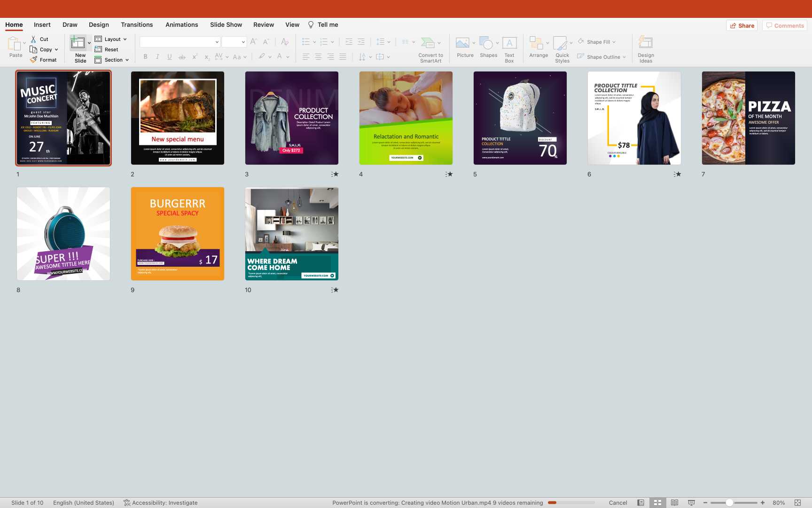This screenshot has width=812, height=508.
Task: Open Design Ideas panel
Action: pos(646,43)
